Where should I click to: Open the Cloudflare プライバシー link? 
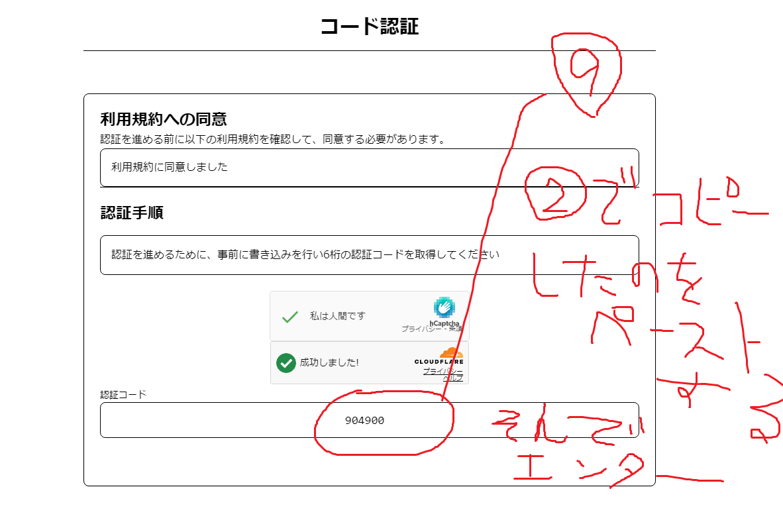442,371
